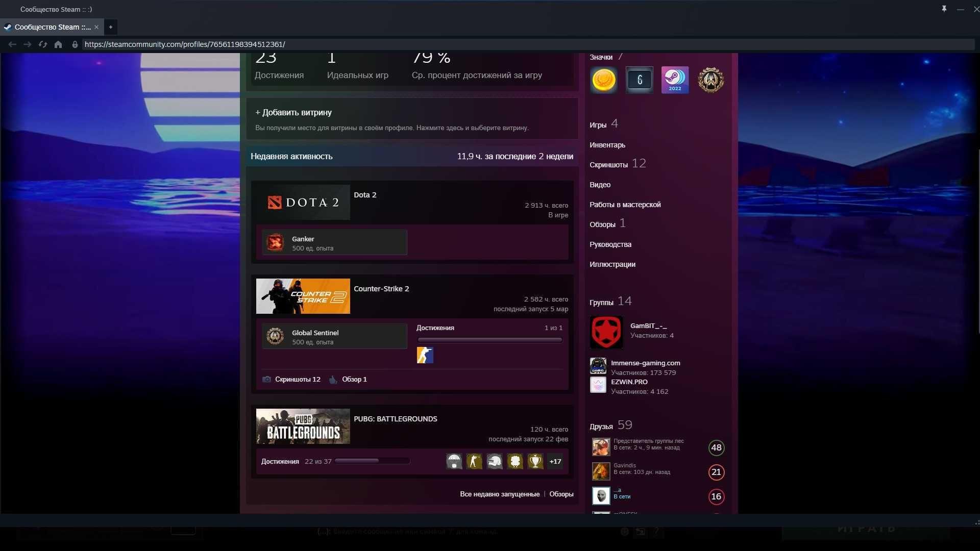This screenshot has width=980, height=551.
Task: Go to the home page icon
Action: point(58,44)
